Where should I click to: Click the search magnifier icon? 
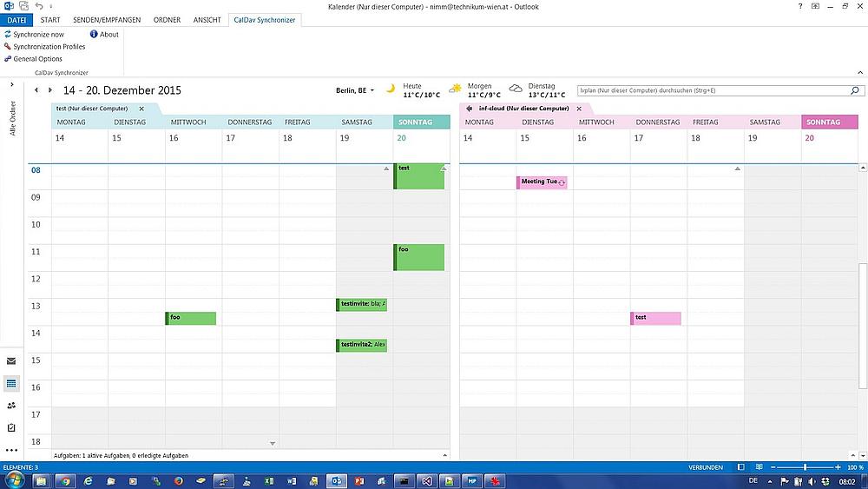(855, 90)
